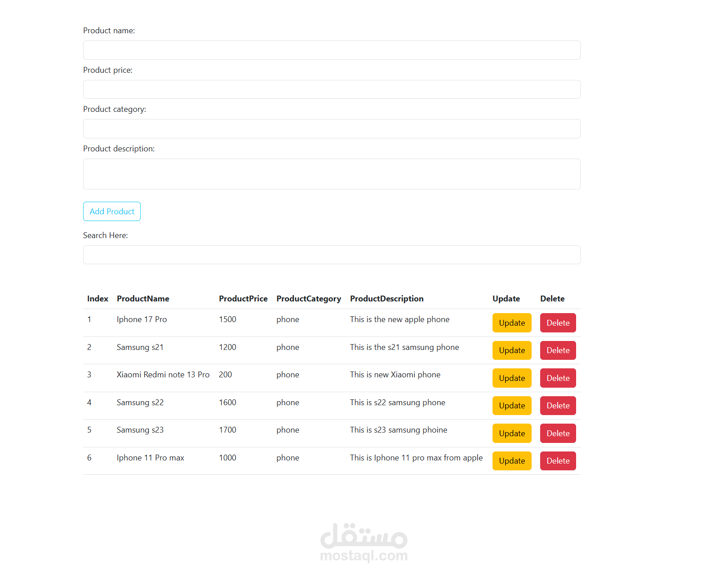Click the ProductCategory column header
This screenshot has width=728, height=575.
309,299
